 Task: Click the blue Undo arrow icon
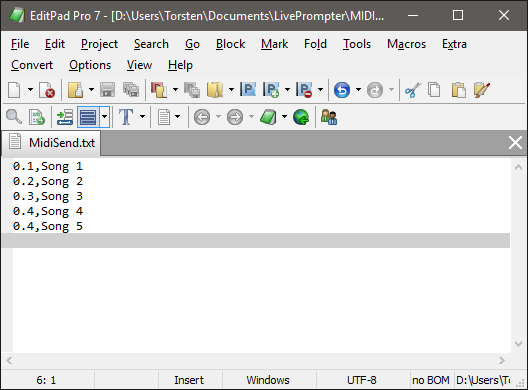coord(342,90)
